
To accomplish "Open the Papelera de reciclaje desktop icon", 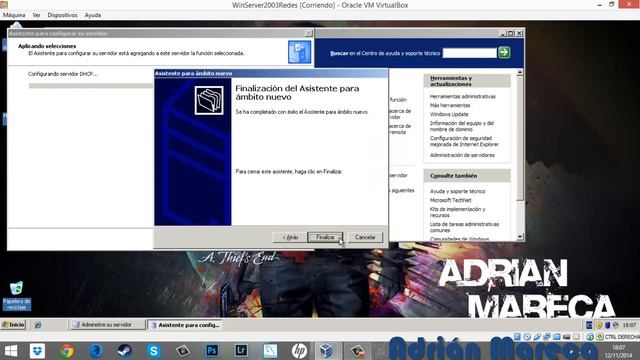I will [x=16, y=296].
